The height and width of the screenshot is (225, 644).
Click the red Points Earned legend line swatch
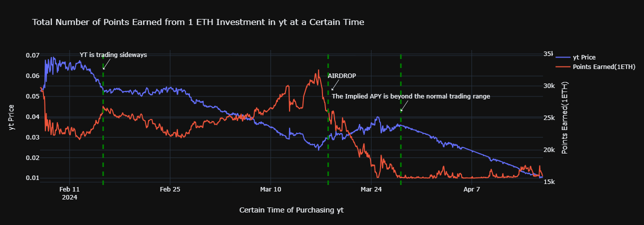click(x=562, y=67)
